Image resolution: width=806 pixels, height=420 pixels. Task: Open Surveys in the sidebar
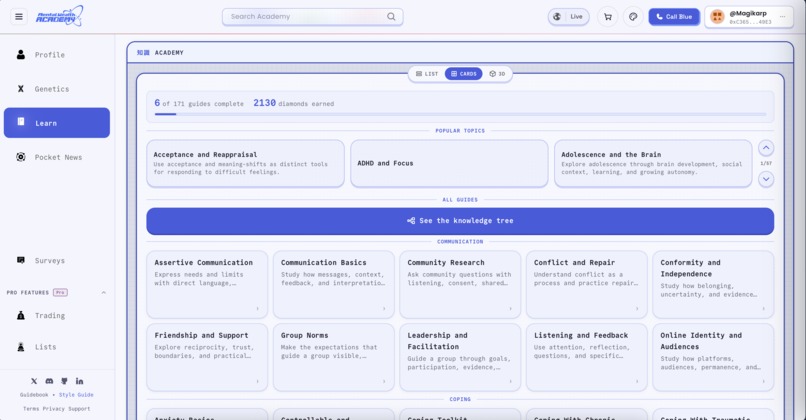click(57, 261)
